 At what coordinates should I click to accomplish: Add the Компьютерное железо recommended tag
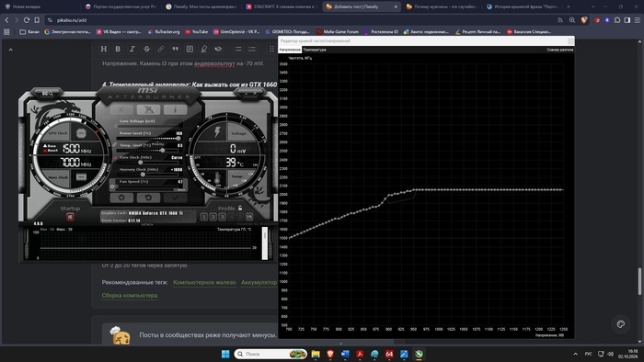[204, 282]
